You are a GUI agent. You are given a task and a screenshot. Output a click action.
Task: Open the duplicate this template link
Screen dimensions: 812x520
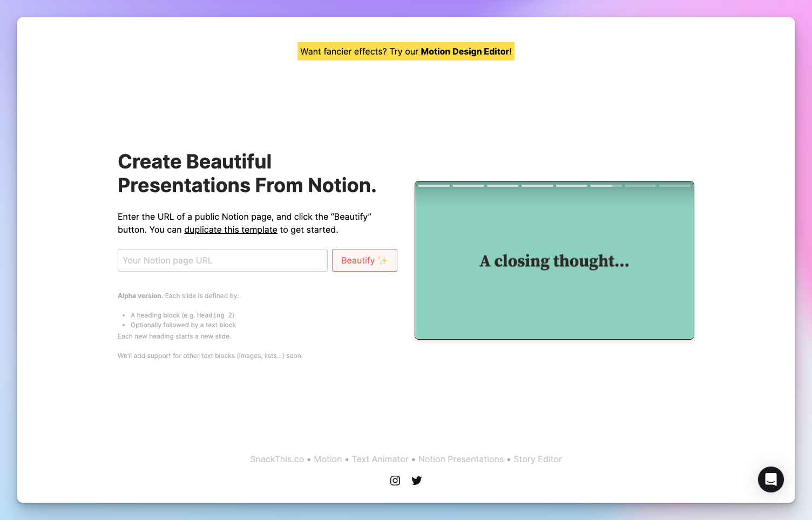(231, 229)
